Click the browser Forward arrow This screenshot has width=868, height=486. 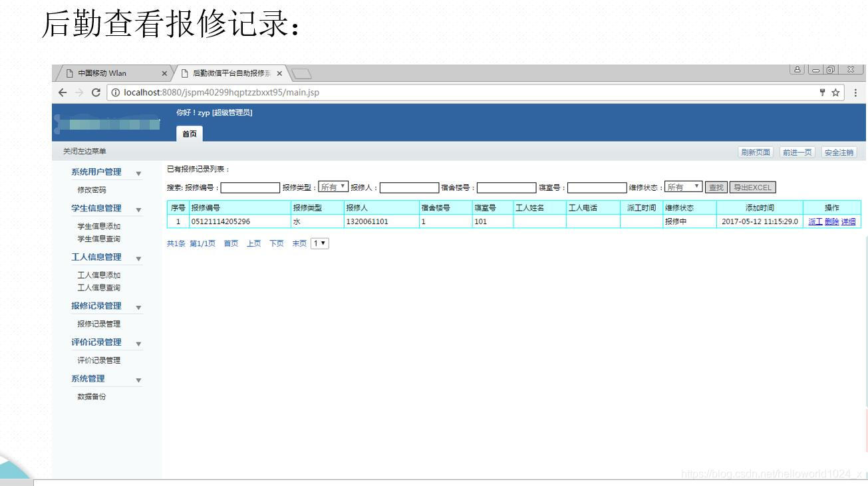click(79, 92)
